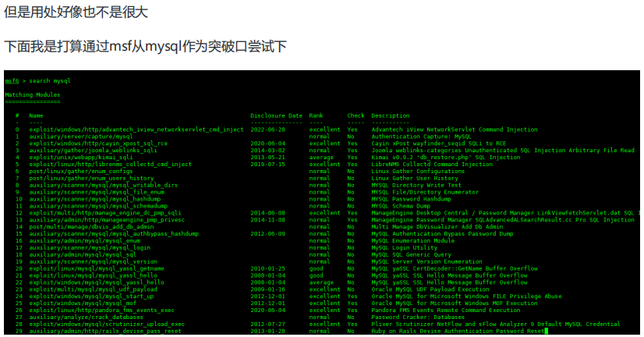The height and width of the screenshot is (337, 644).
Task: Select exploit/unix/webapp/kimai_sqli module
Action: coord(81,158)
